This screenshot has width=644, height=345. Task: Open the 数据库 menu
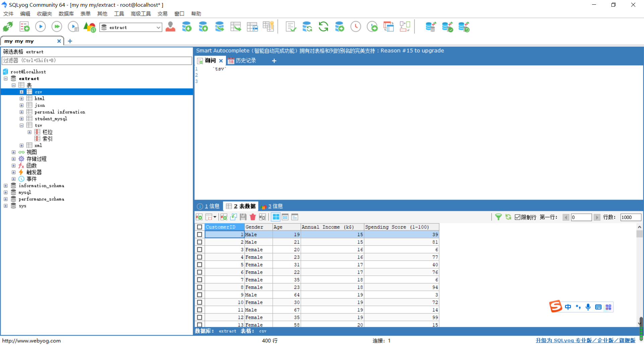[x=66, y=14]
